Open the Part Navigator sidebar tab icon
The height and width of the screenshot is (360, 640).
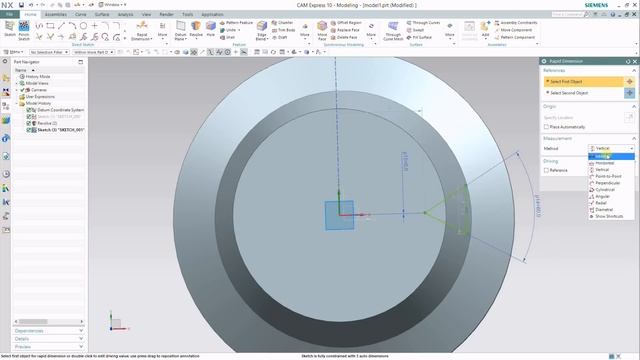point(6,106)
